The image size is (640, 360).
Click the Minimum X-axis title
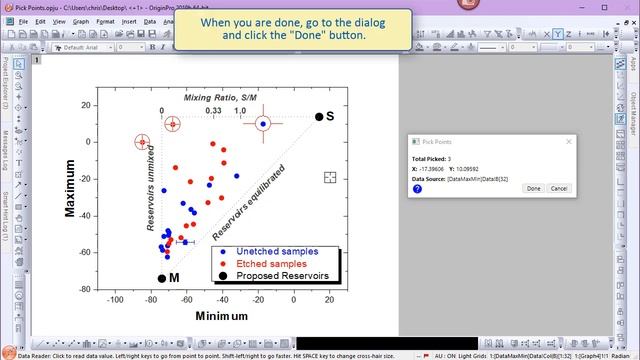coord(222,316)
